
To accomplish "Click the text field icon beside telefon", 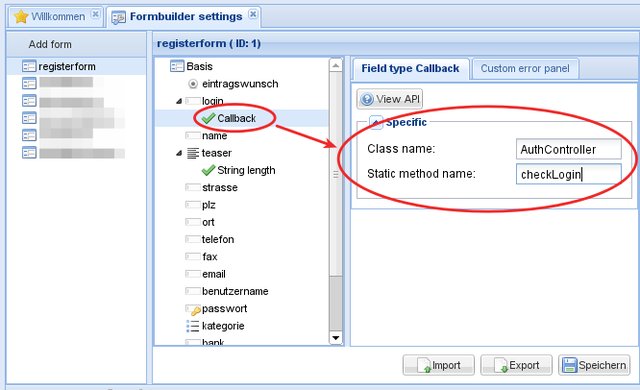I will pos(193,239).
